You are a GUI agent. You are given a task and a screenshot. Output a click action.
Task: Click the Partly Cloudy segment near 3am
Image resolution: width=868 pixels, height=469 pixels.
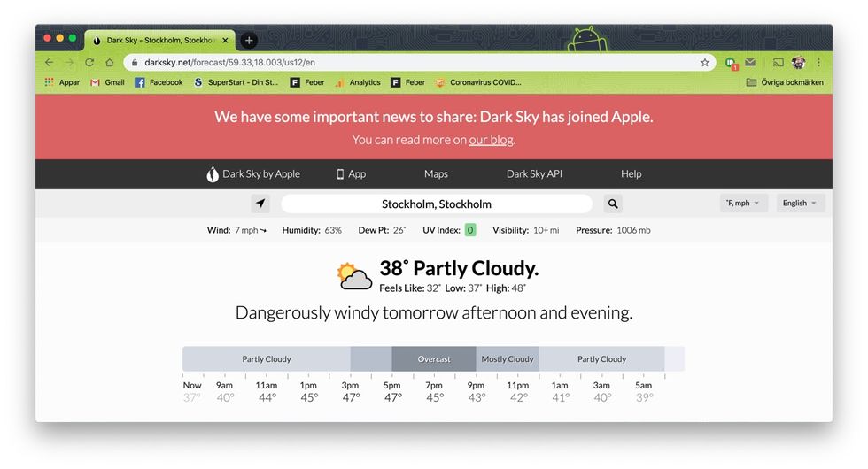point(601,359)
